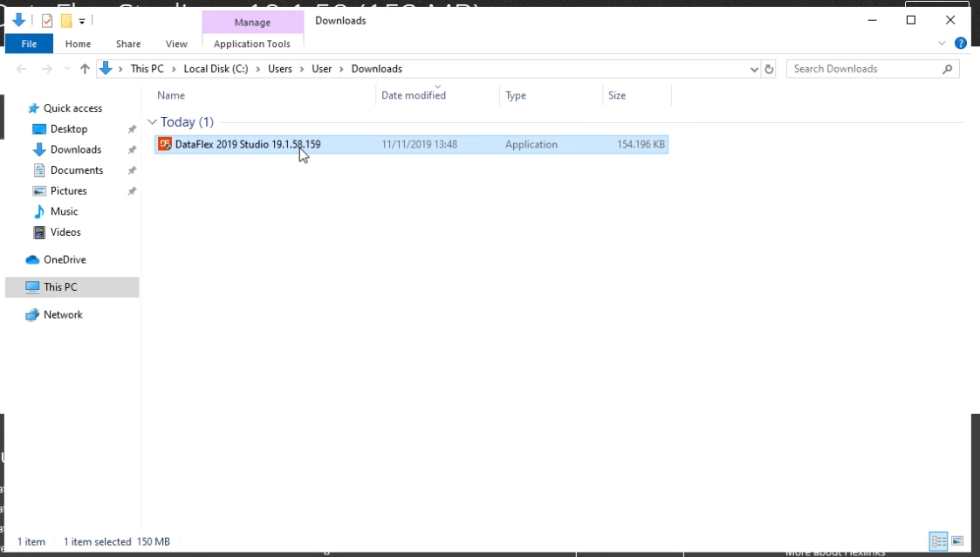Open the address bar history dropdown

(x=755, y=69)
